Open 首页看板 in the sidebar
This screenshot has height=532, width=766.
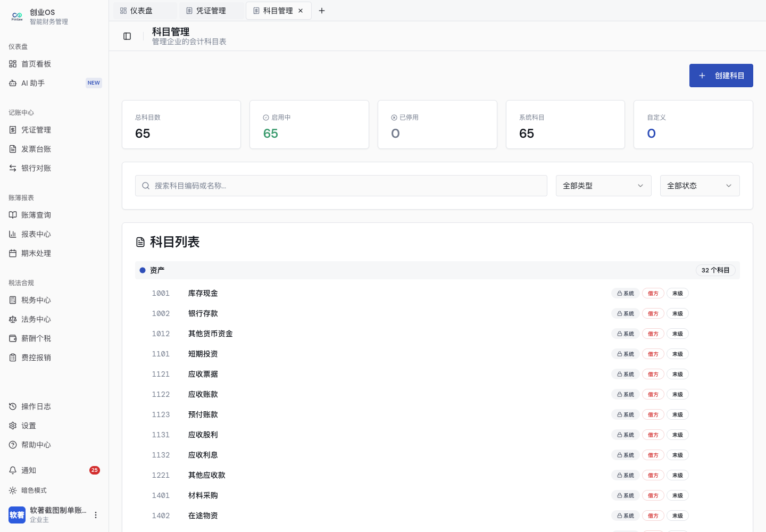click(54, 64)
